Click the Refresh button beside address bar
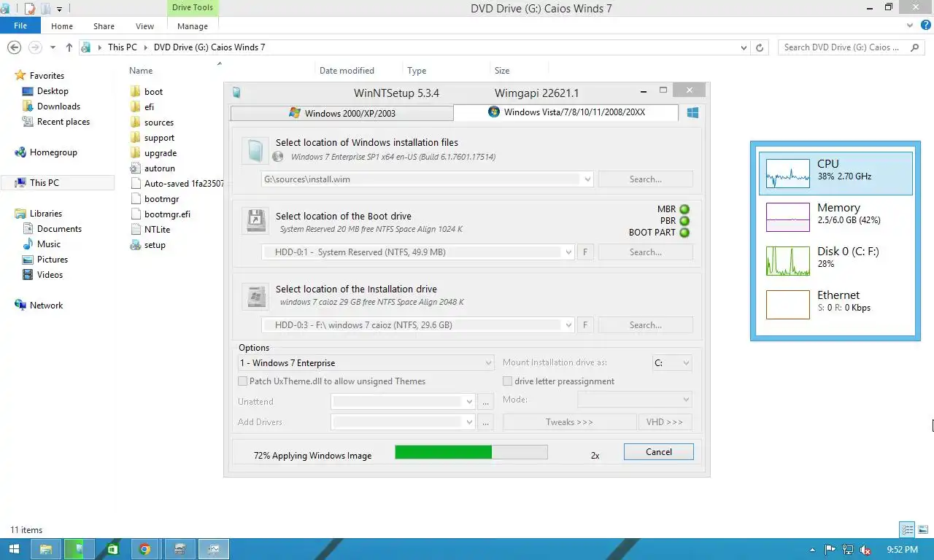 click(760, 47)
